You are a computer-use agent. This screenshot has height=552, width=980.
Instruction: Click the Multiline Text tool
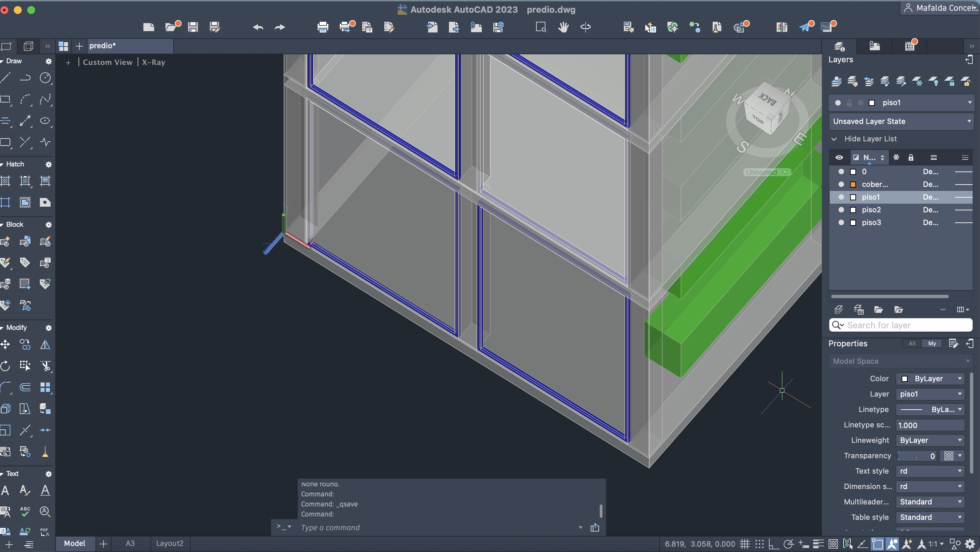click(5, 490)
